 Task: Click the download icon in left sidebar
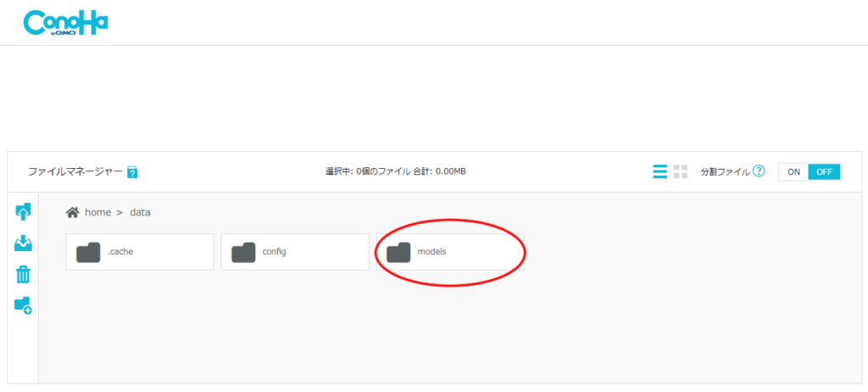[23, 244]
